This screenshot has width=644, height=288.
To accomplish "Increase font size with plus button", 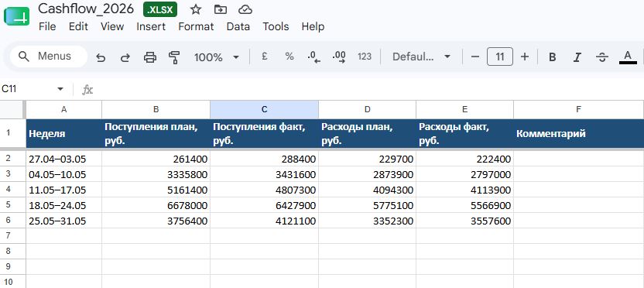I will coord(525,57).
